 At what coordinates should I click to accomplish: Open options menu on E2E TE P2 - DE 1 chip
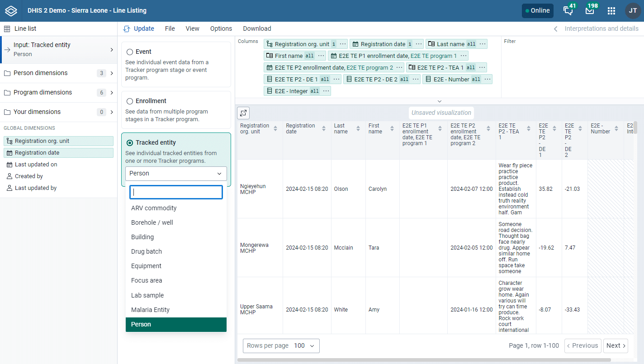pyautogui.click(x=336, y=79)
